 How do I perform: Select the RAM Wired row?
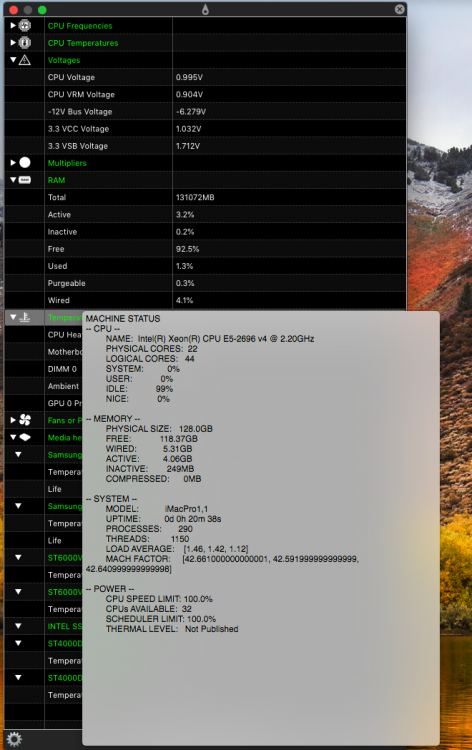(205, 300)
